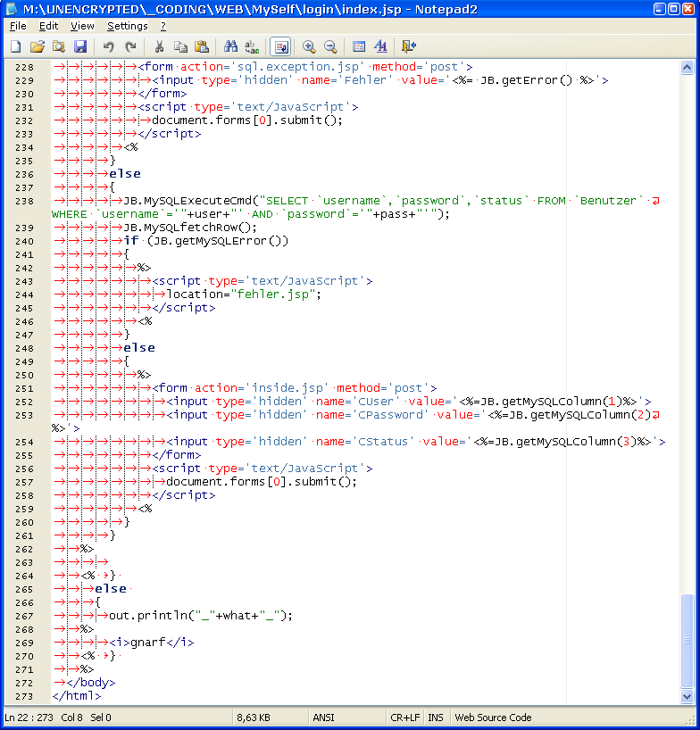Undo the last edit
Screen dimensions: 700x730
[x=109, y=46]
